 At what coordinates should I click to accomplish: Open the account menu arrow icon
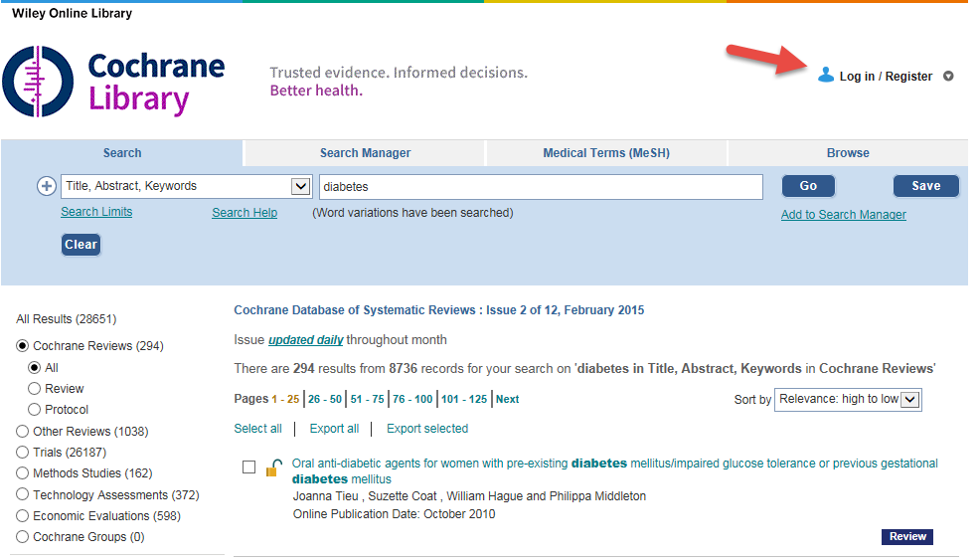pyautogui.click(x=948, y=77)
